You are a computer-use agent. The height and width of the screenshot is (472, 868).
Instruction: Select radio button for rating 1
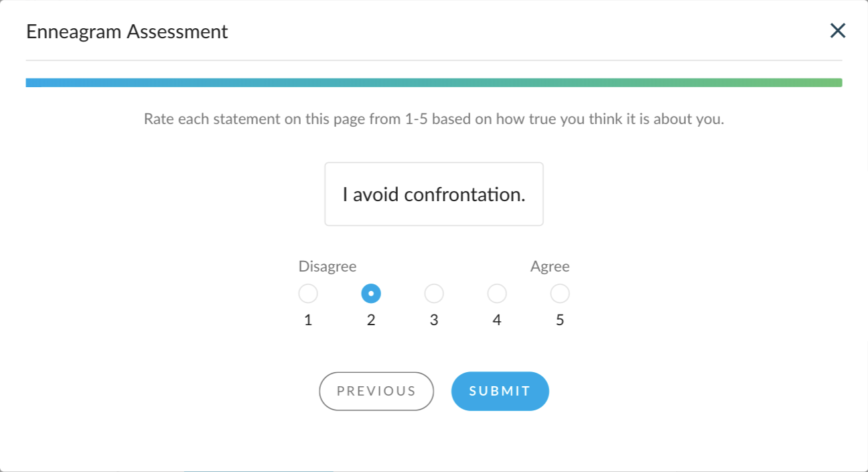click(x=308, y=294)
